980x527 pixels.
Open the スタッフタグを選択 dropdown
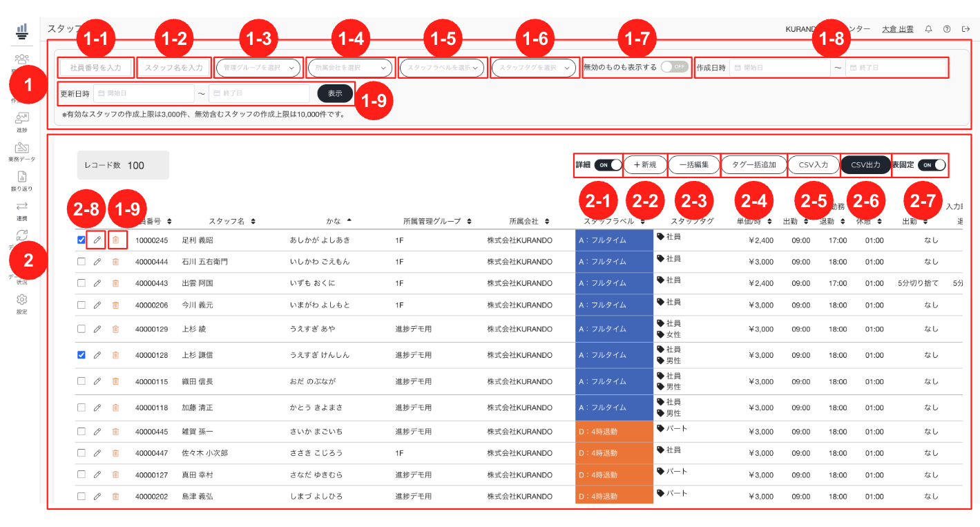click(x=533, y=68)
